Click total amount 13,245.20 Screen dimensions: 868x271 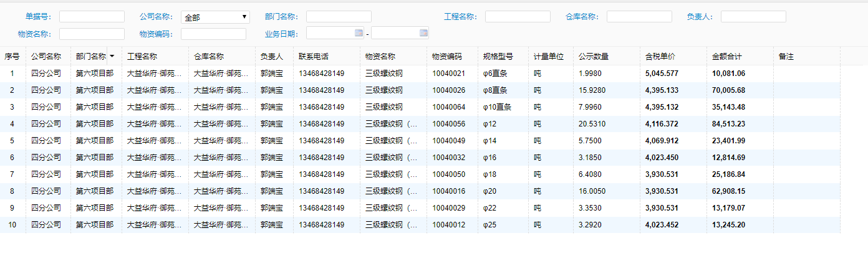(x=729, y=225)
